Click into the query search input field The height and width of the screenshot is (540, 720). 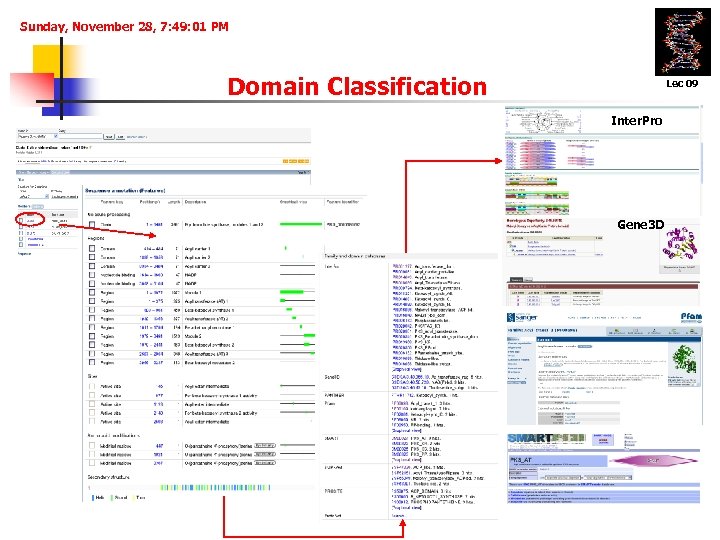[x=80, y=136]
